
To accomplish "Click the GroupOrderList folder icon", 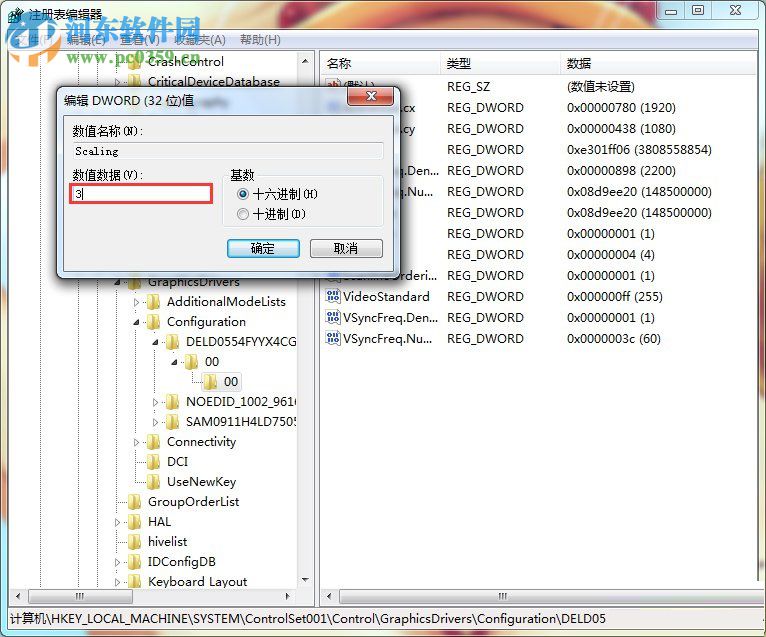I will pos(134,502).
